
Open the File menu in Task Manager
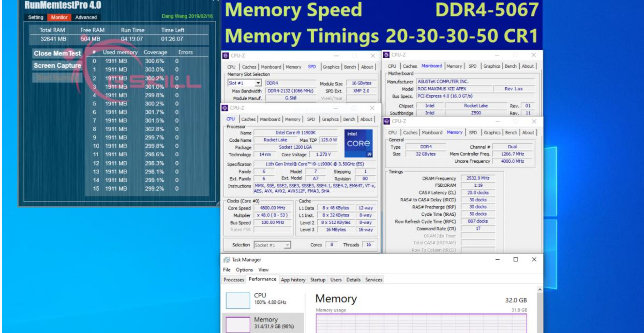(x=227, y=270)
